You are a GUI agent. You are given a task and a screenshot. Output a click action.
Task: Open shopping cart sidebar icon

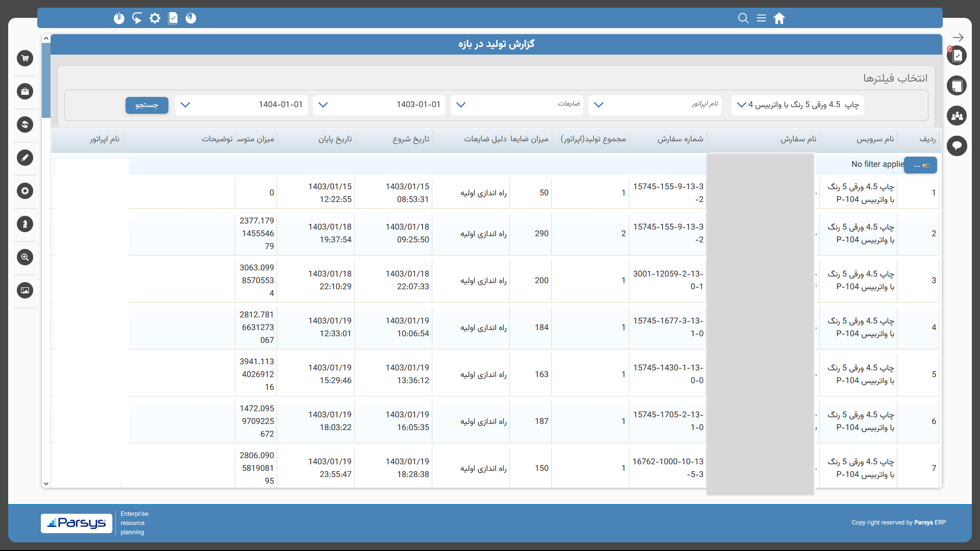[25, 58]
